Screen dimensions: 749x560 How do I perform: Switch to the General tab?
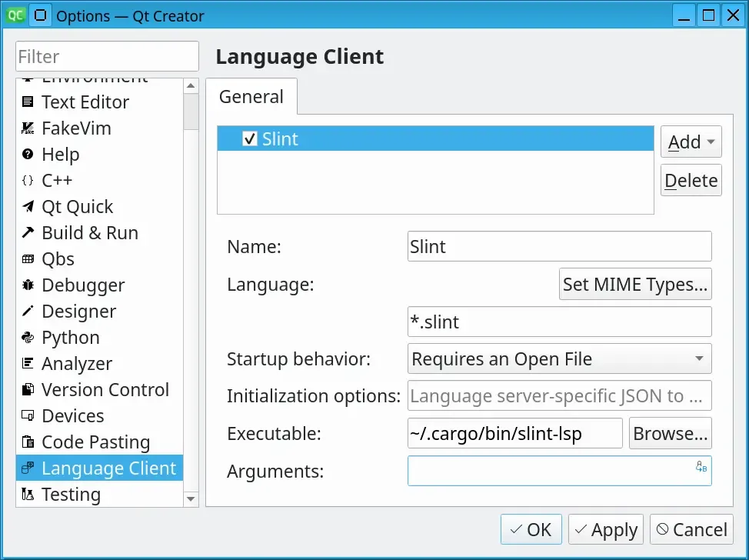[x=251, y=97]
